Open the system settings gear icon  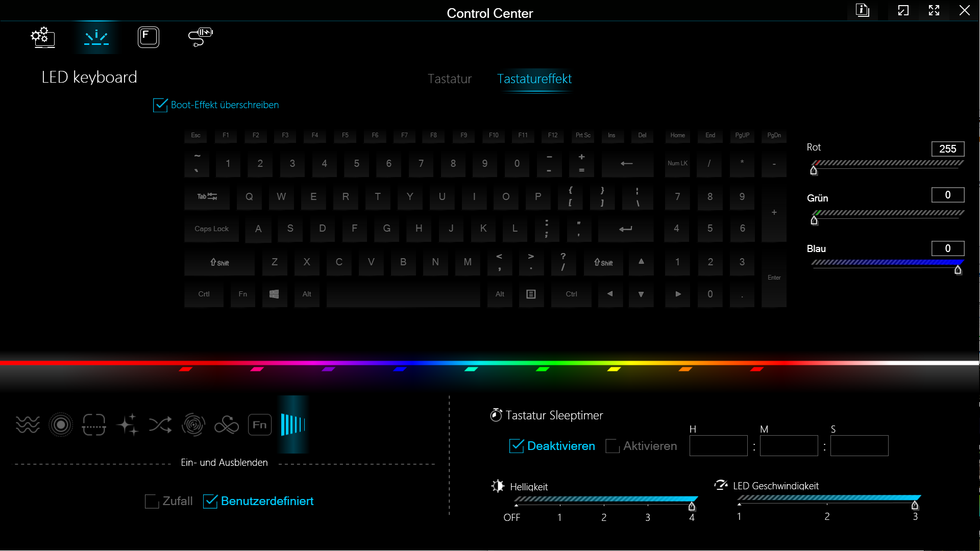pos(43,37)
